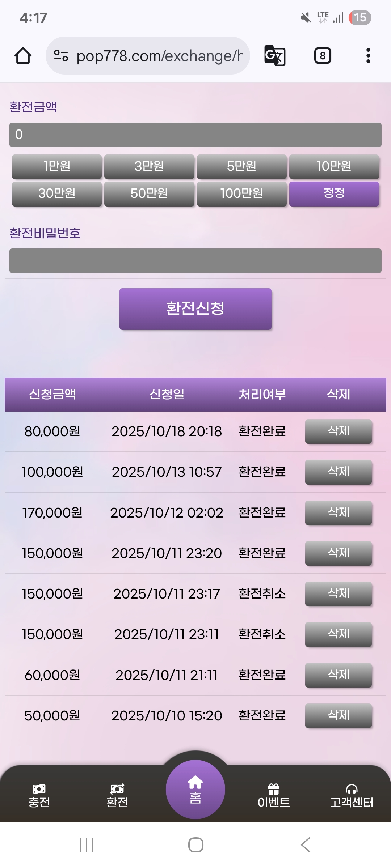Tap the browser home icon
391x868 pixels.
tap(23, 56)
